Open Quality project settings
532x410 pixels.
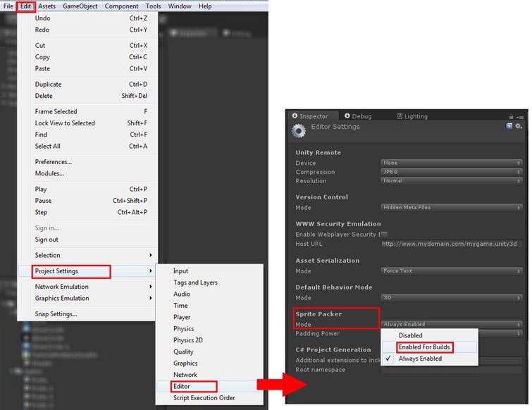pyautogui.click(x=209, y=352)
